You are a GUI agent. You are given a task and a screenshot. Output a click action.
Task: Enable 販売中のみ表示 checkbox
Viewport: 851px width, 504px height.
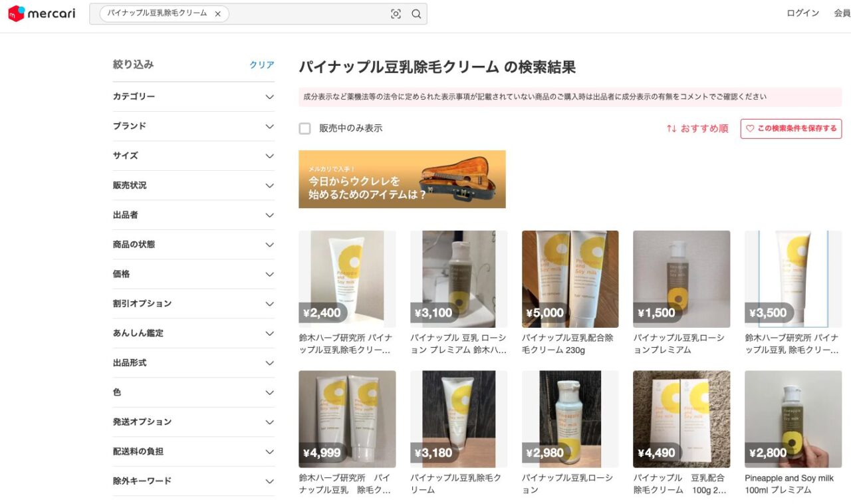click(x=305, y=128)
